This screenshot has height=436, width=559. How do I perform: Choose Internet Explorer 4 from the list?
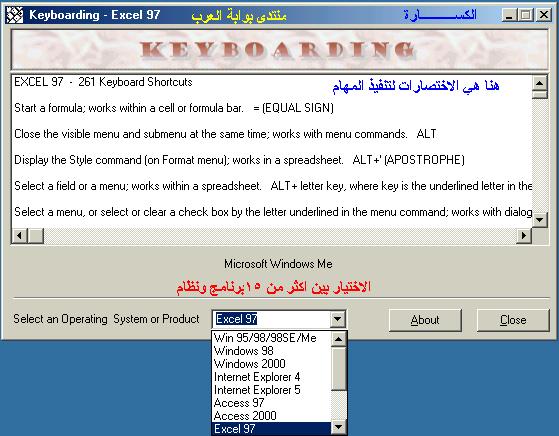pyautogui.click(x=272, y=377)
